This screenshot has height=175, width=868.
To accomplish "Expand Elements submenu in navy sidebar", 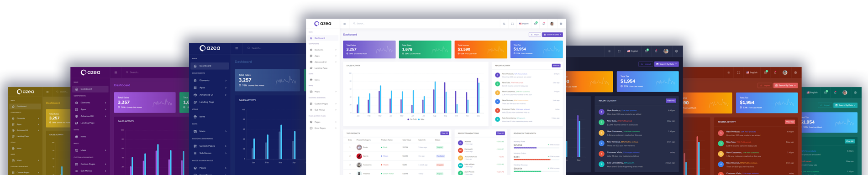I will tap(210, 81).
